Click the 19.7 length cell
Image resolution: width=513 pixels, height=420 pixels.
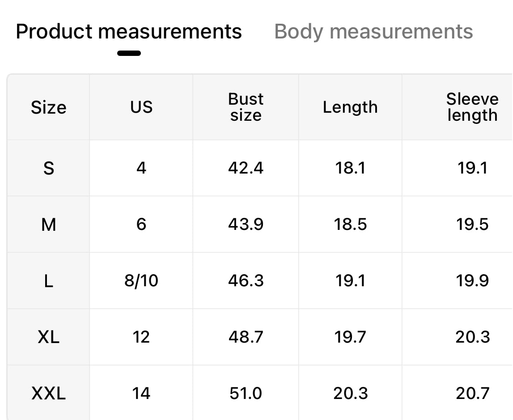point(350,337)
